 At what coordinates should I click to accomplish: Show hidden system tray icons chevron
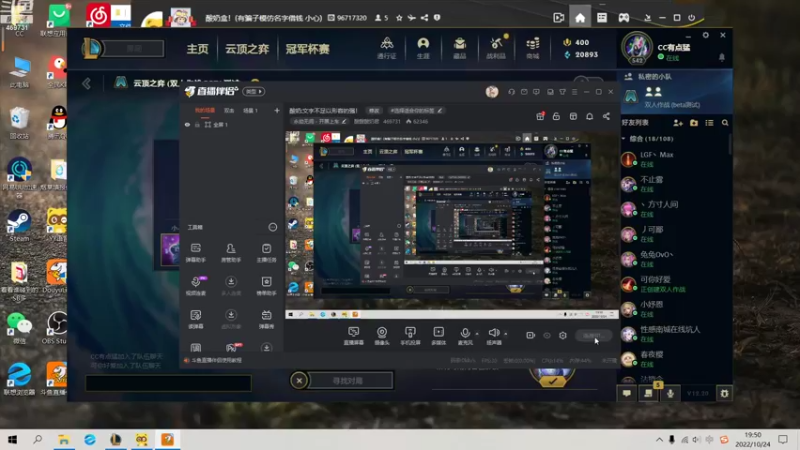(x=659, y=439)
